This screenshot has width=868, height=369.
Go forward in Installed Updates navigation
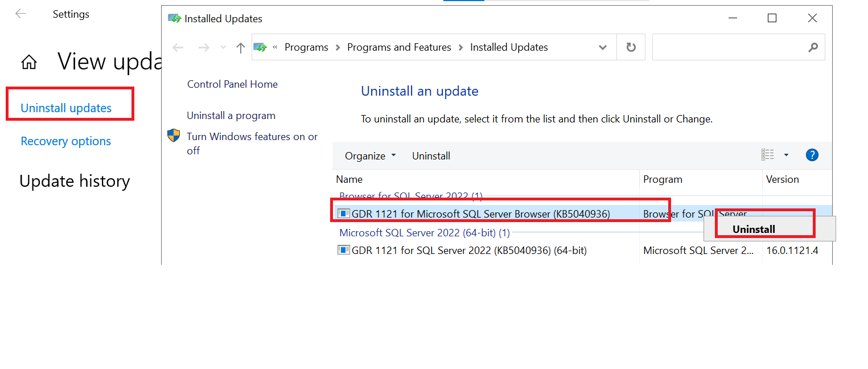pos(204,47)
